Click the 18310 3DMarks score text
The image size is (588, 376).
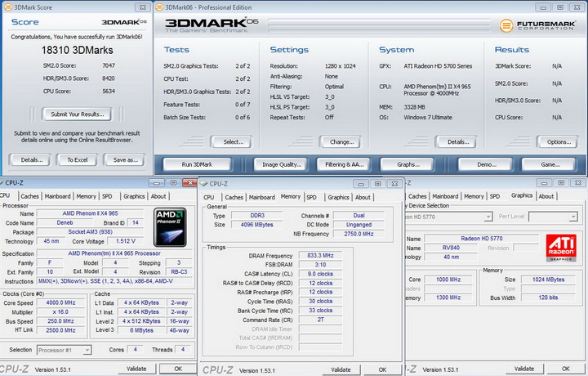77,51
